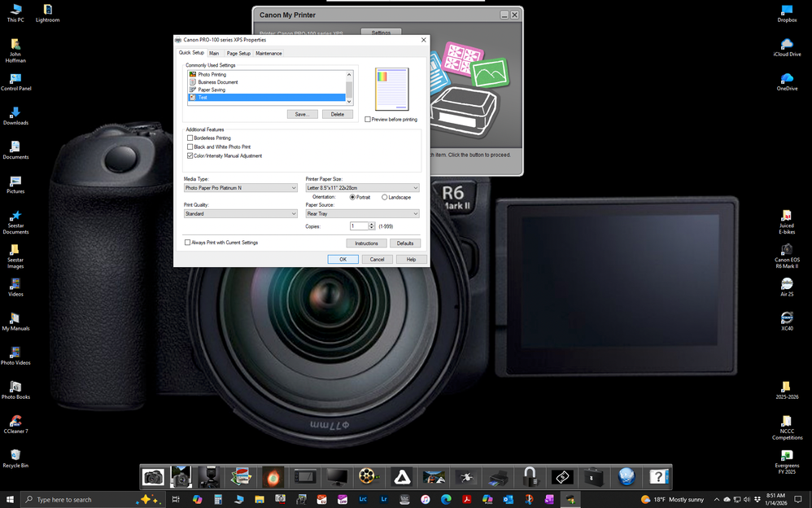
Task: Open CCleaner 7 from the desktop
Action: [15, 423]
